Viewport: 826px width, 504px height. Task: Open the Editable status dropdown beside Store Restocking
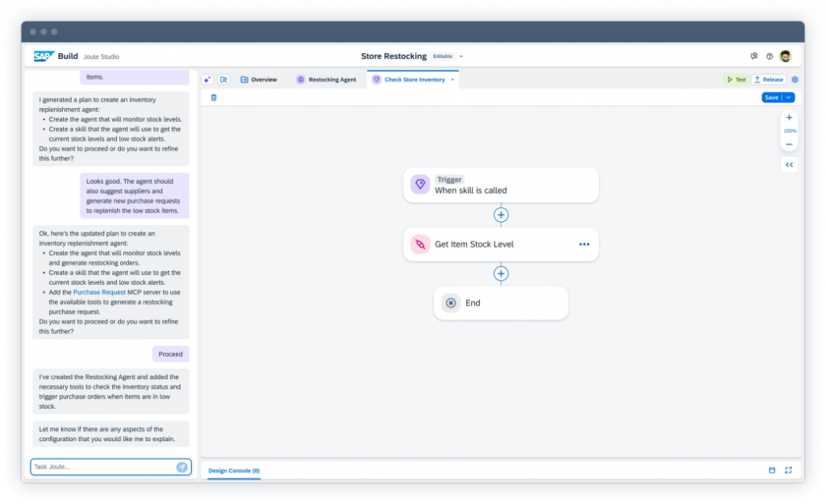pos(460,56)
